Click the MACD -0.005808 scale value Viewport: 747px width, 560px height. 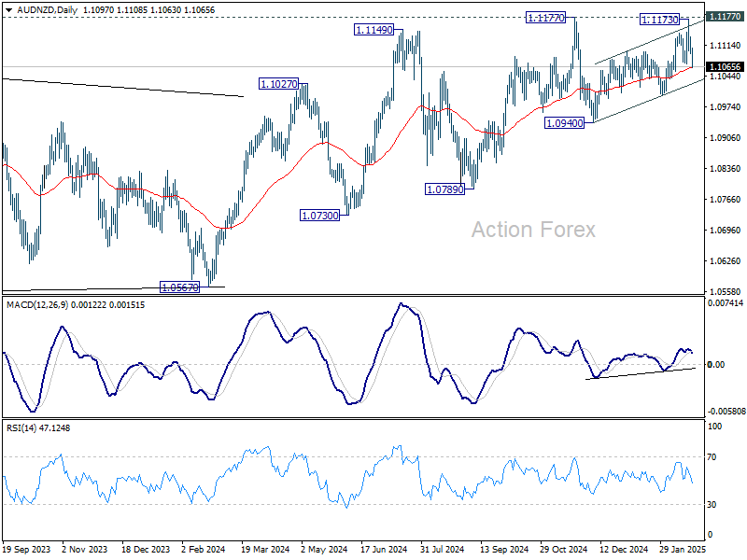(x=726, y=411)
